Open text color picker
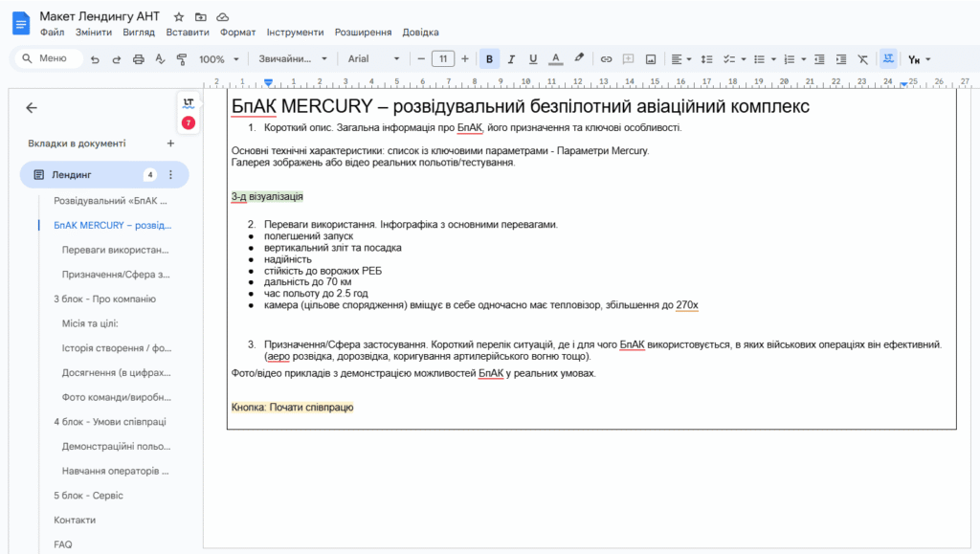This screenshot has width=980, height=554. pos(555,59)
